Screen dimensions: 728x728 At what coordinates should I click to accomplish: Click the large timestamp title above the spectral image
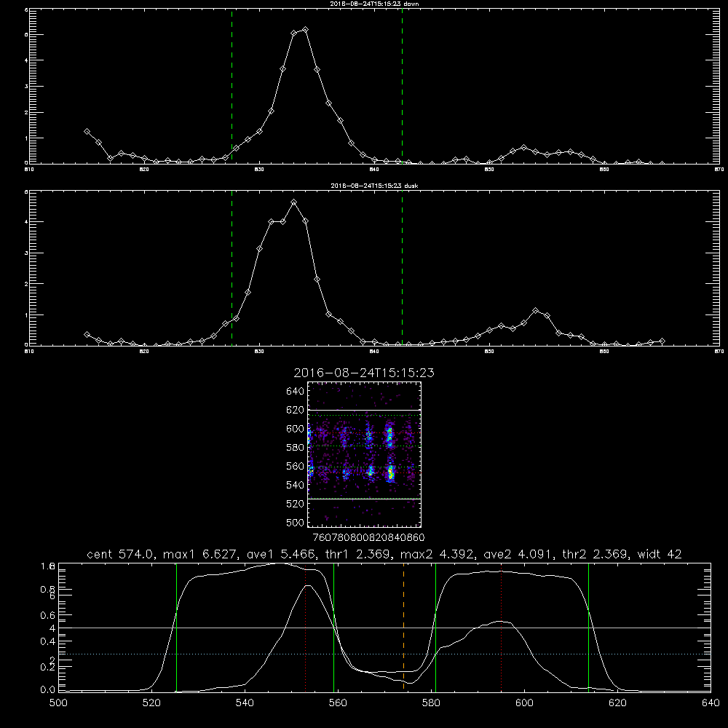pyautogui.click(x=364, y=373)
